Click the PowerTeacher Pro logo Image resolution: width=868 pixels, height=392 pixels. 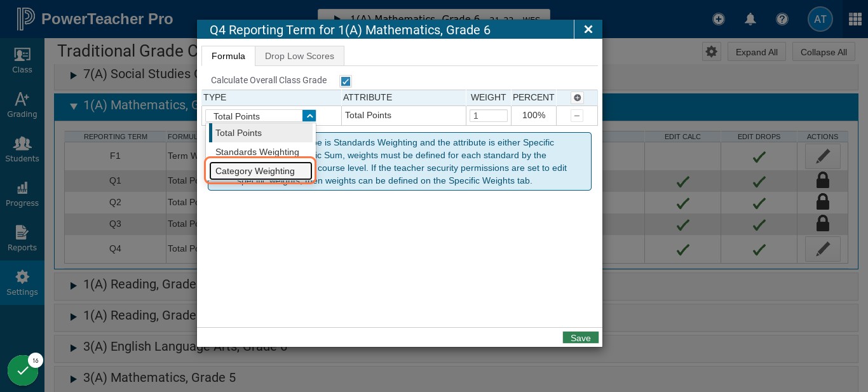(95, 19)
